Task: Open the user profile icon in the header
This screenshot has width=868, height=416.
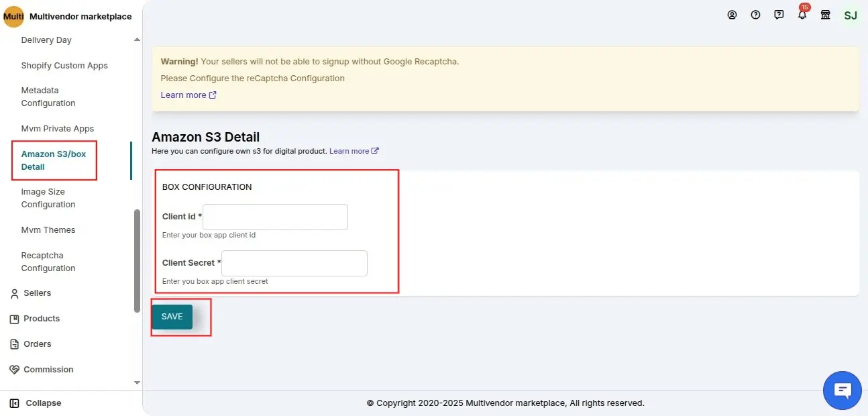Action: click(x=732, y=15)
